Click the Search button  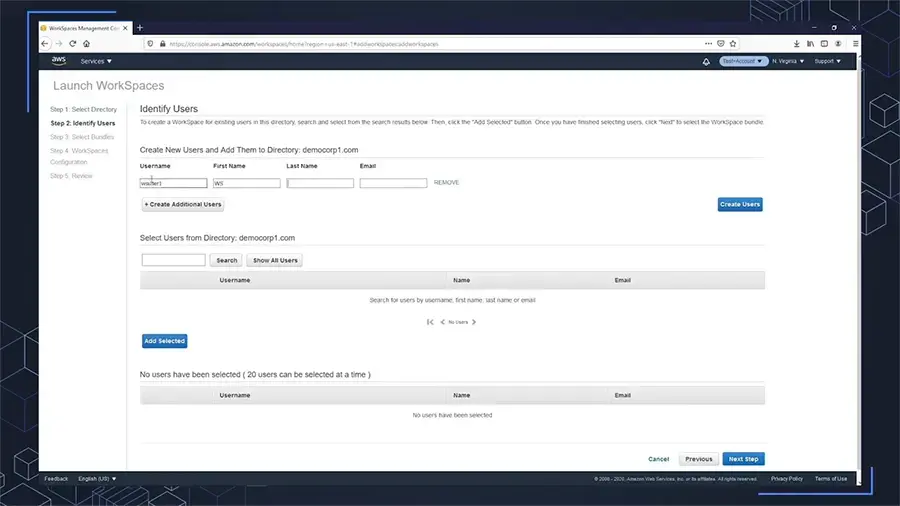point(226,260)
